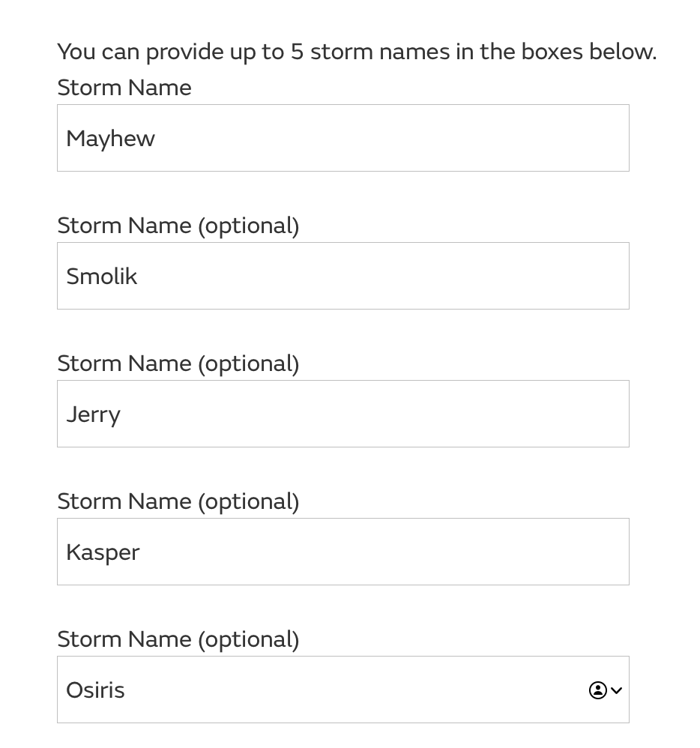Click the 'up to 5 storm names' instruction text
The width and height of the screenshot is (700, 748).
click(357, 52)
